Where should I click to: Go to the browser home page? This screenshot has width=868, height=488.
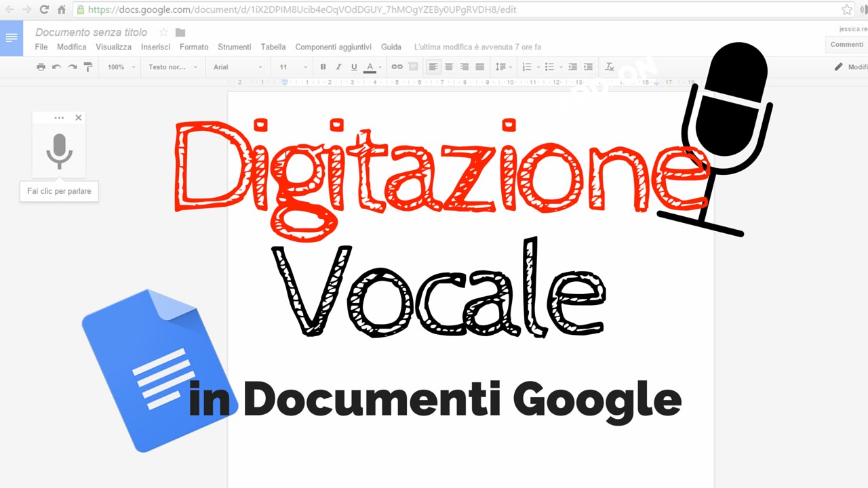[62, 9]
